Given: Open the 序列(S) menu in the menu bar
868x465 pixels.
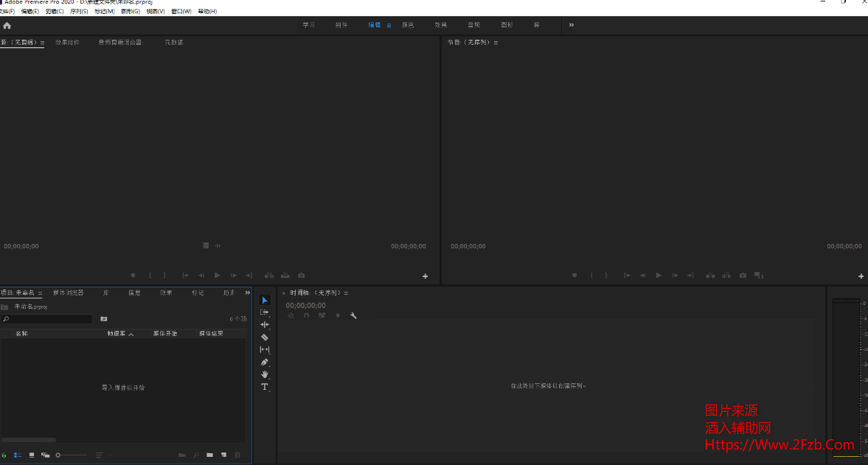Looking at the screenshot, I should point(79,12).
